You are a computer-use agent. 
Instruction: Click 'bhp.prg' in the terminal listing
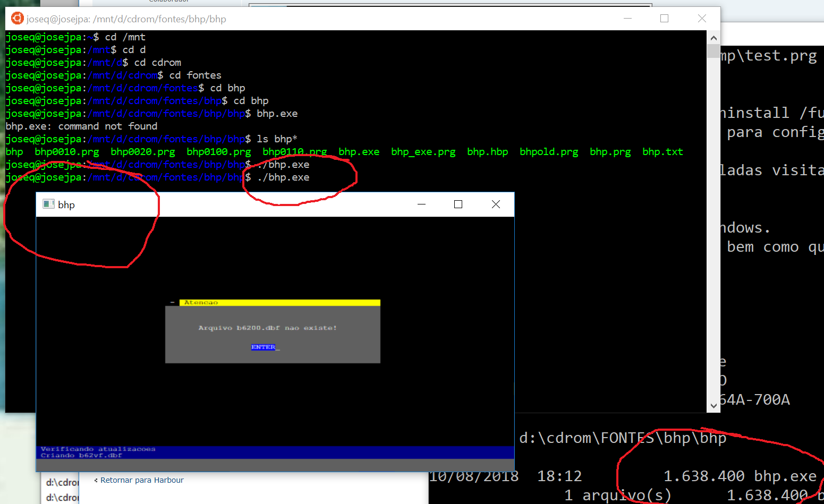(610, 152)
